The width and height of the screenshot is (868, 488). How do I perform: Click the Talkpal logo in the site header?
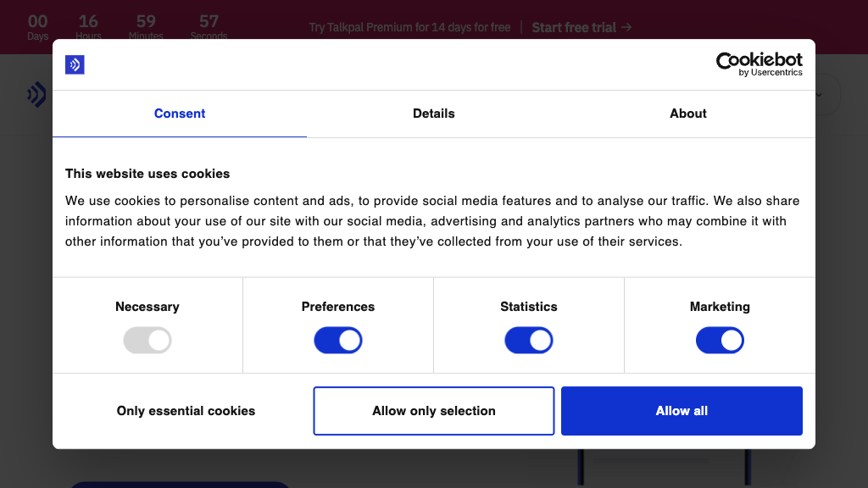[x=36, y=95]
